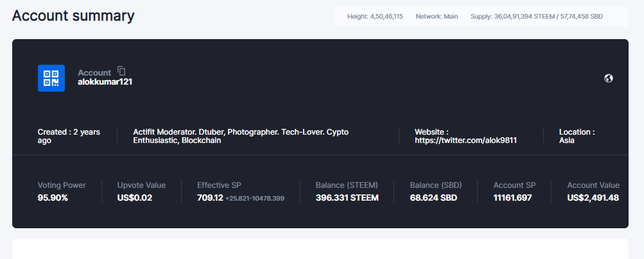Click the Balance 68.624 SBD value

pyautogui.click(x=433, y=197)
